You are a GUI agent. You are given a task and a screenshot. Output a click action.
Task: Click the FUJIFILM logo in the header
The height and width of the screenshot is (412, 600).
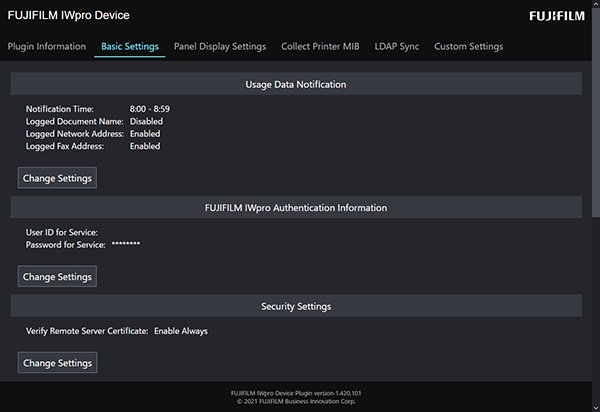[x=557, y=16]
